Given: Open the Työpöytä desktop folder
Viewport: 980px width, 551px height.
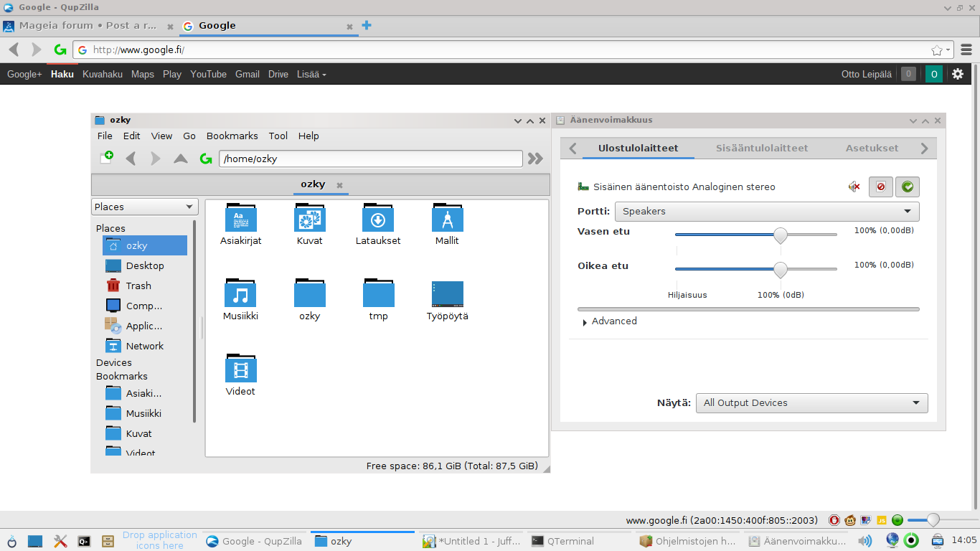Looking at the screenshot, I should point(448,300).
